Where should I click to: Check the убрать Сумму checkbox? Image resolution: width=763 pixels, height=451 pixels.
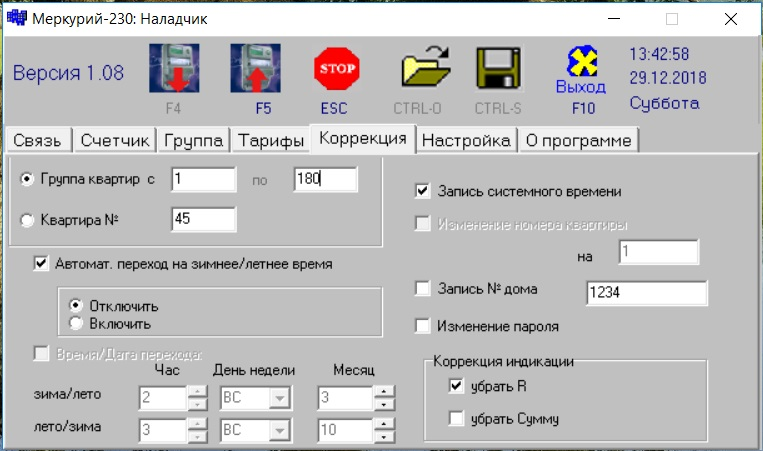(x=456, y=418)
